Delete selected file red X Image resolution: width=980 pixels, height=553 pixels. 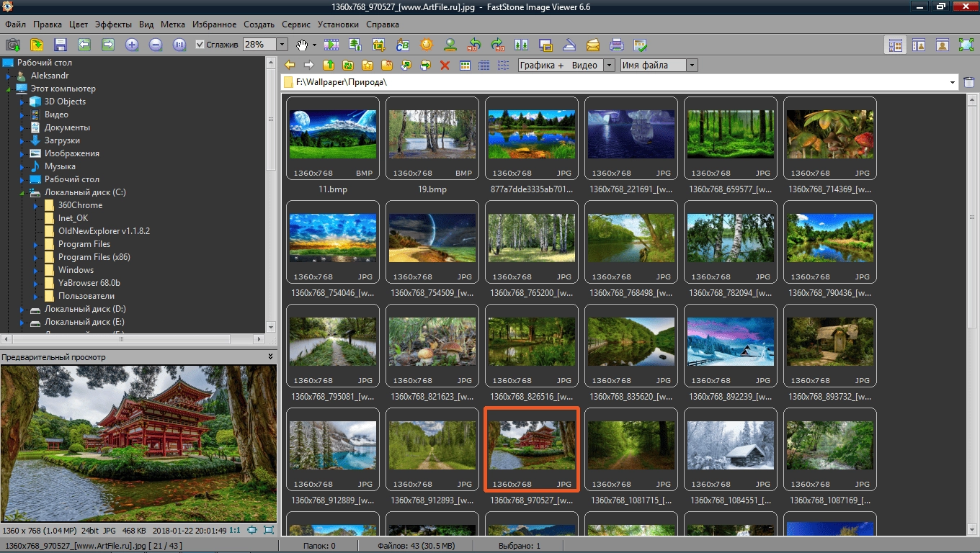[445, 65]
